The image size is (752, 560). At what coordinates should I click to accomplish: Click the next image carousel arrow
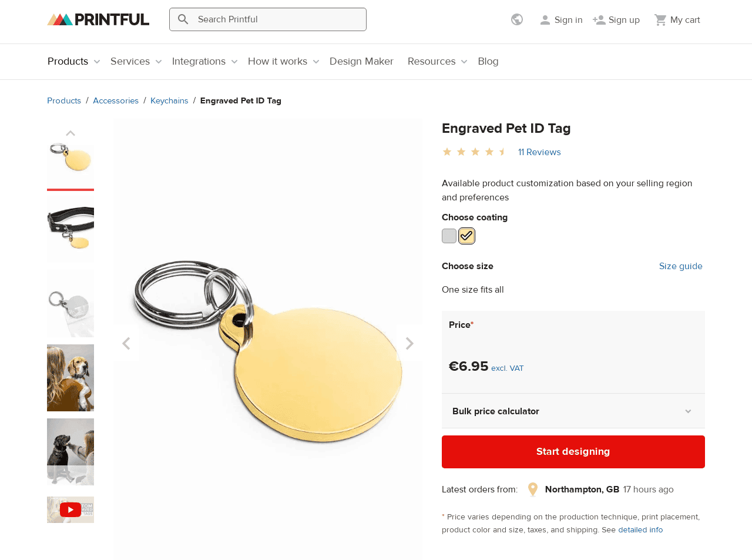[409, 343]
